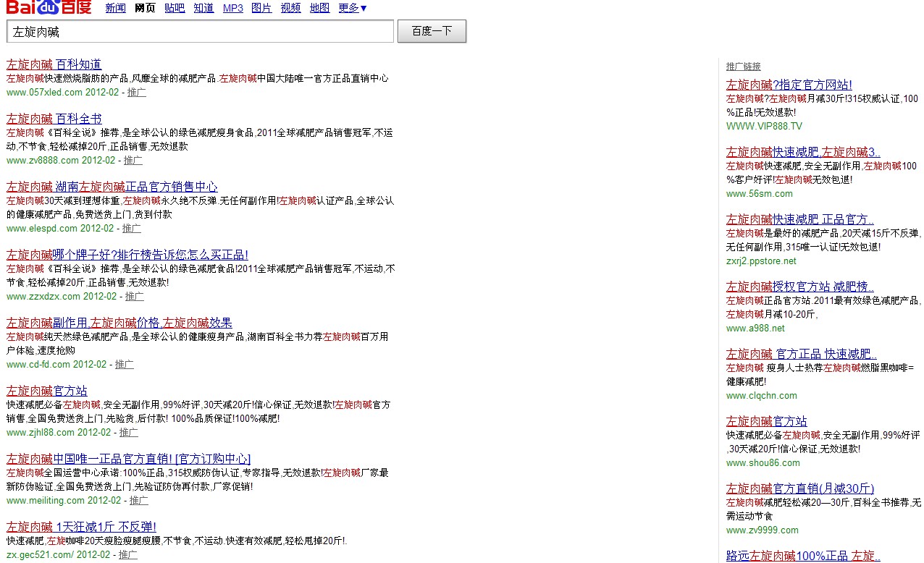Click the sidebar URL www.a988.net
Viewport: 924px width, 563px height.
click(x=755, y=329)
